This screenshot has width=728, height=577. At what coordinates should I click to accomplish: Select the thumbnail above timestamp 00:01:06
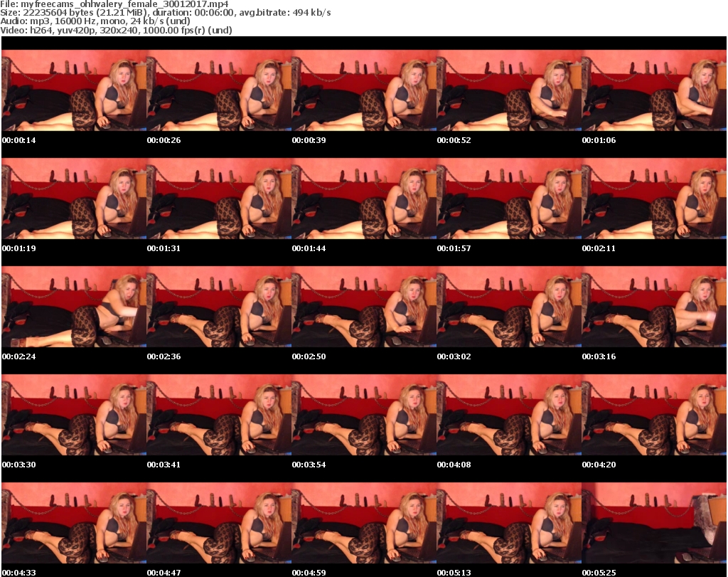[x=654, y=90]
